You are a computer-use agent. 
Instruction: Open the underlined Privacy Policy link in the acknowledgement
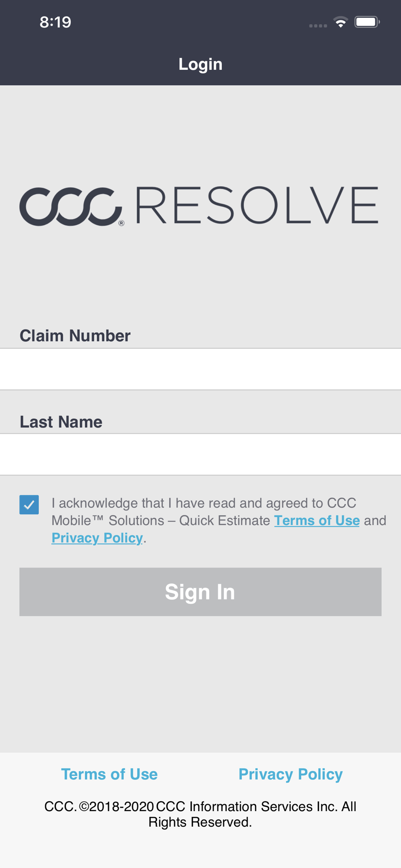pos(97,538)
